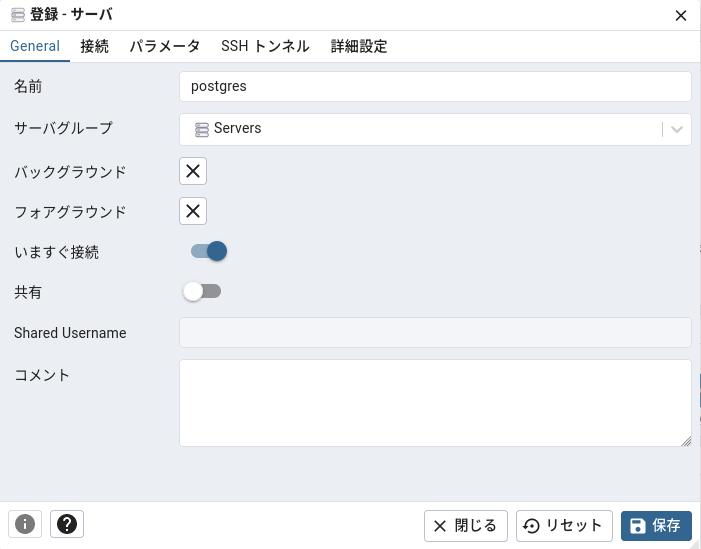Disable the いますぐ接続 switch
701x549 pixels.
click(209, 251)
